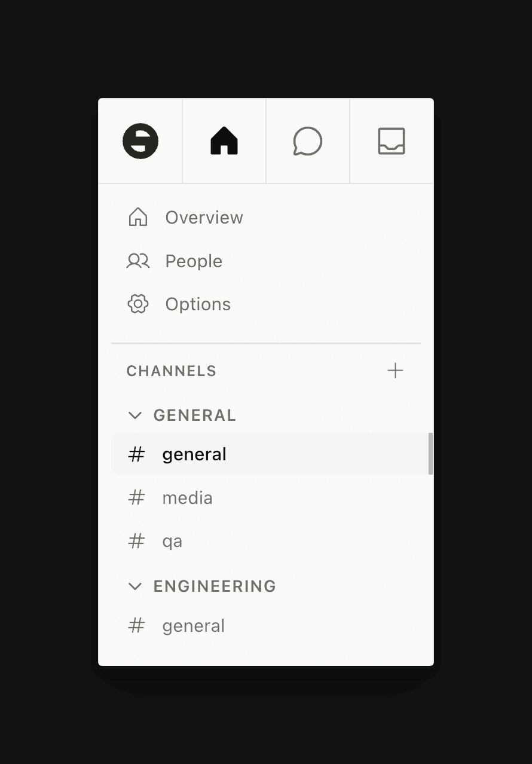
Task: Click the plus to add a new channel
Action: click(x=395, y=371)
